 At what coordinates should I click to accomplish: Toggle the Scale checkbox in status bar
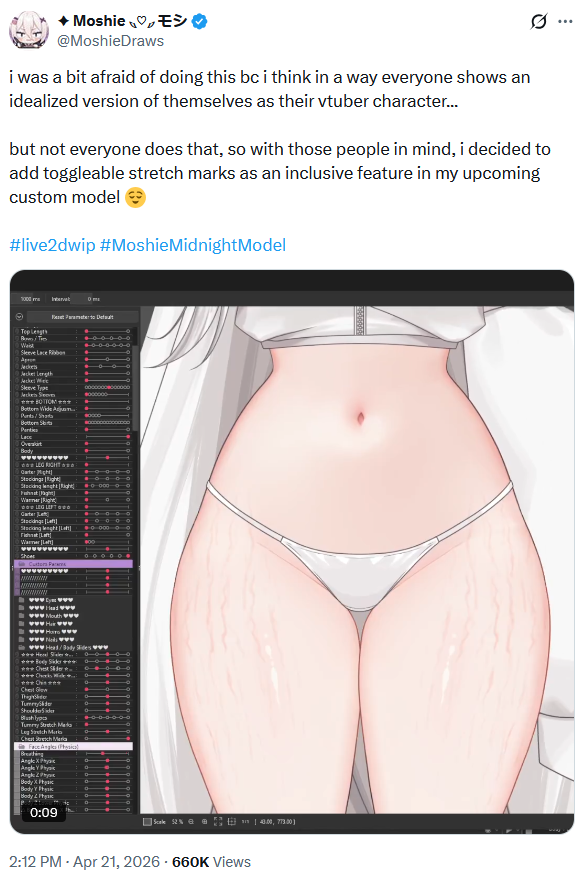tap(147, 821)
